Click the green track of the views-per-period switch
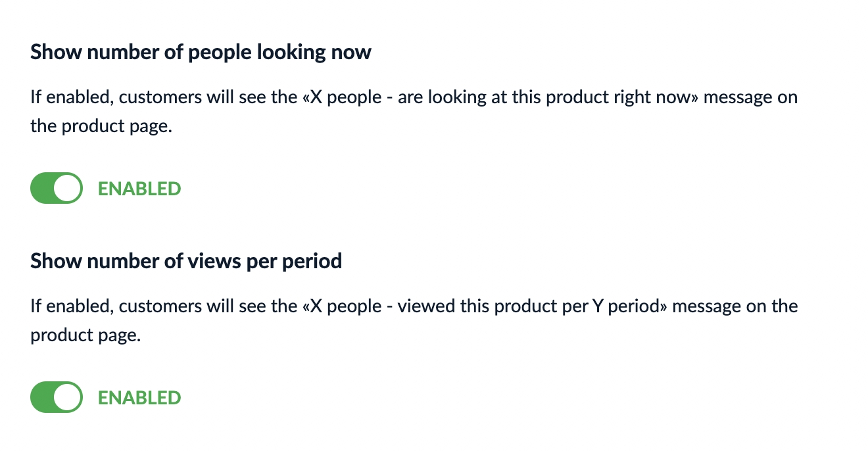868x451 pixels. (41, 398)
